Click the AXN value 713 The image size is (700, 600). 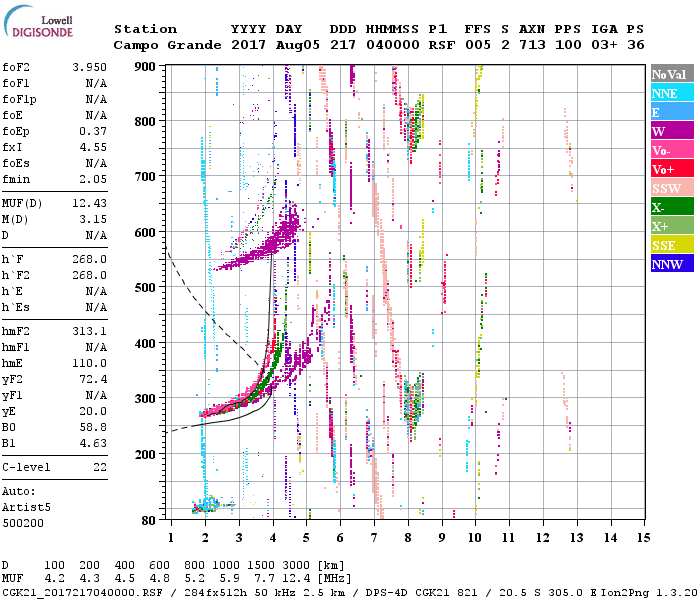coord(532,45)
